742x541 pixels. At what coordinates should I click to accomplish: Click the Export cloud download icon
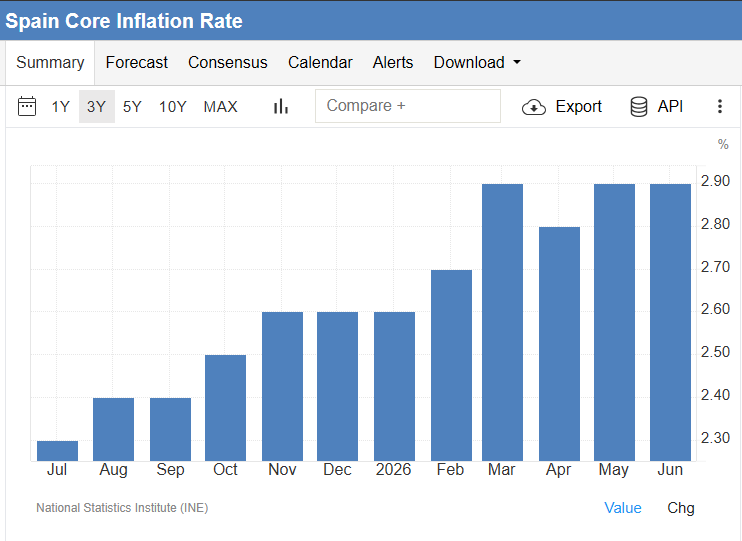534,107
